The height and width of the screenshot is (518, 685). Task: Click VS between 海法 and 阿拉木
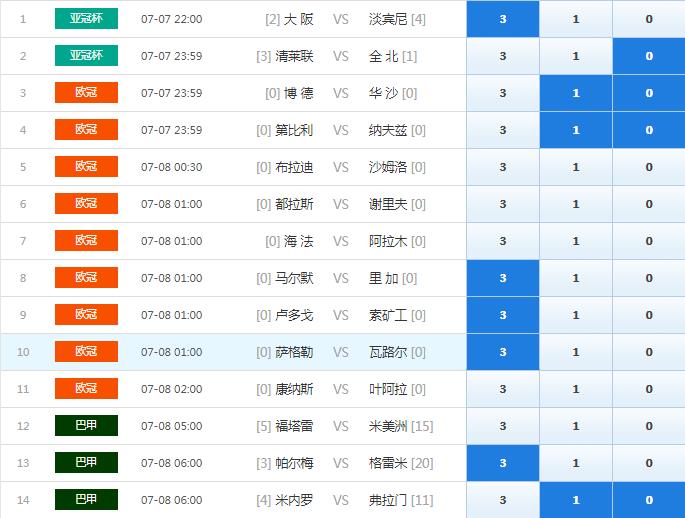341,241
